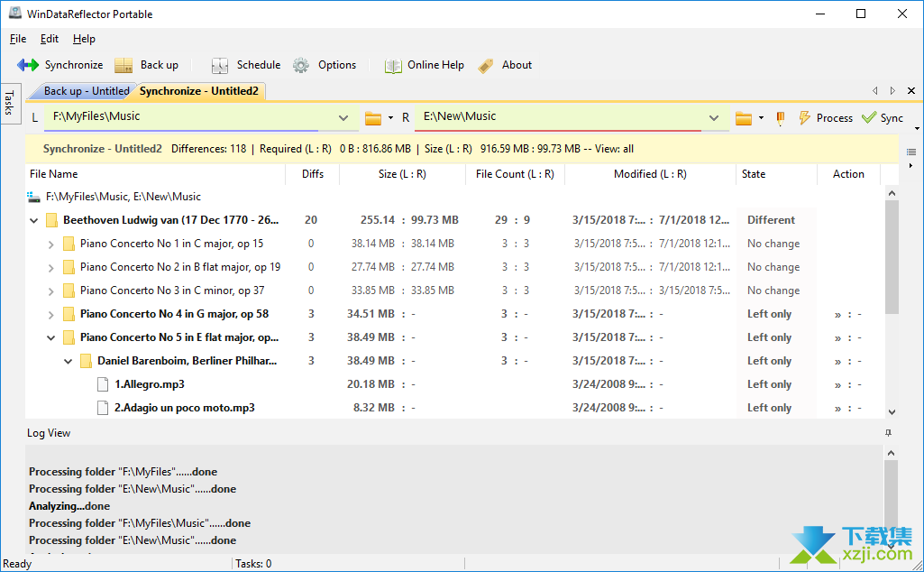The image size is (924, 572).
Task: Sort by File Count (L : R) column header
Action: tap(515, 174)
